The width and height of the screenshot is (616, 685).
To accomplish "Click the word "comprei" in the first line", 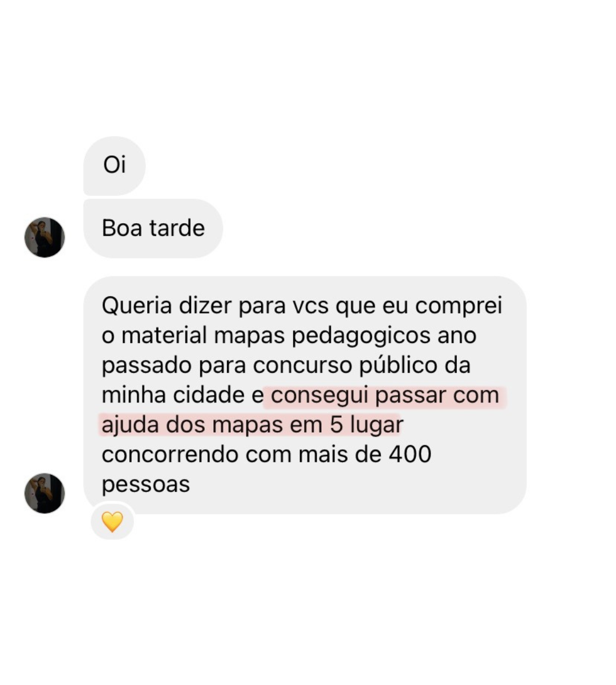I will [x=459, y=307].
